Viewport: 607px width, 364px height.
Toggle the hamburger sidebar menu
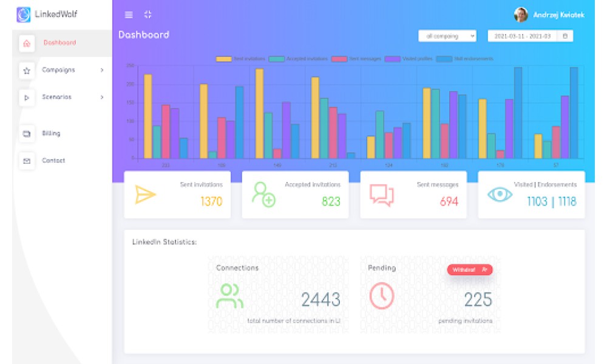[x=129, y=15]
